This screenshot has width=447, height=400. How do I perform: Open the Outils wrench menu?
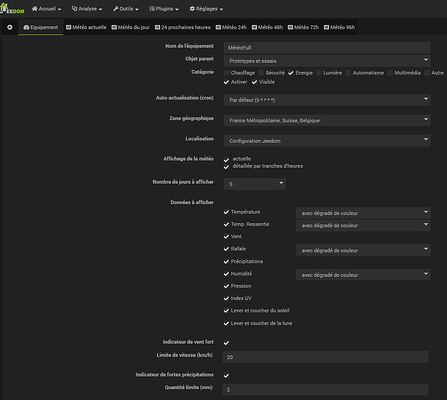[x=126, y=9]
